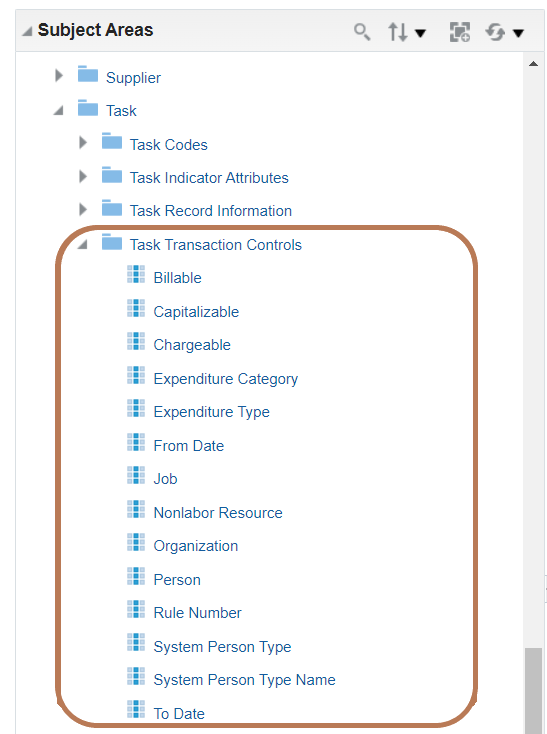Open the refresh icon dropdown arrow

pyautogui.click(x=518, y=33)
